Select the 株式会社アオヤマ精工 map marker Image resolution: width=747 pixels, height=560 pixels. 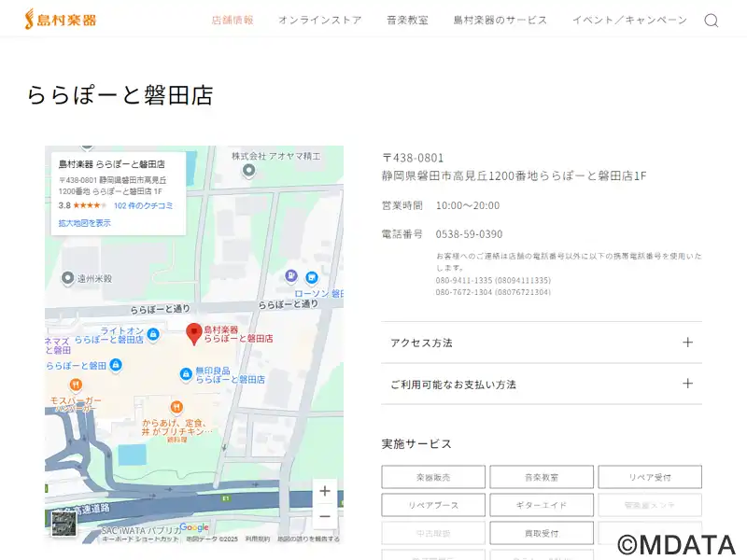pyautogui.click(x=248, y=171)
